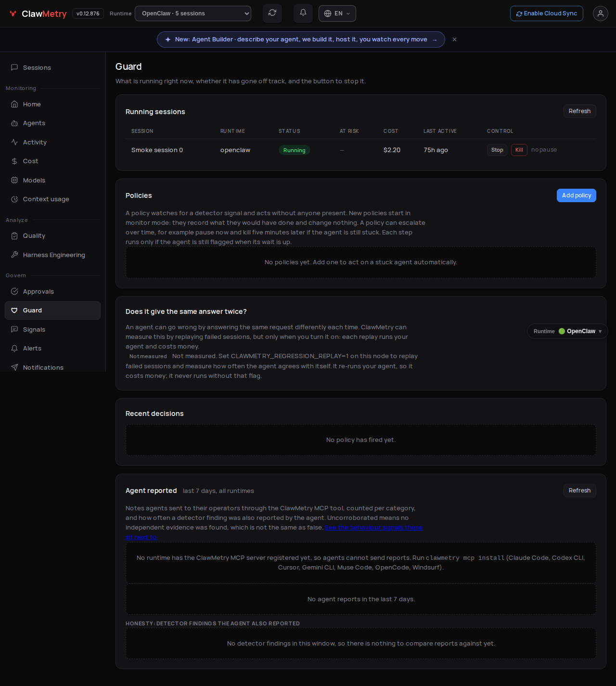Open the user profile avatar icon
The width and height of the screenshot is (616, 686).
coord(601,13)
